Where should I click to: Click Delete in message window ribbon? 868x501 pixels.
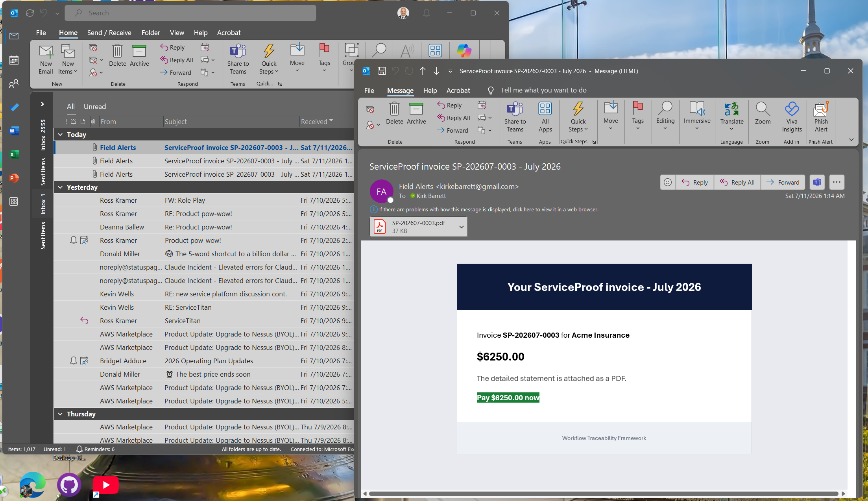tap(394, 113)
